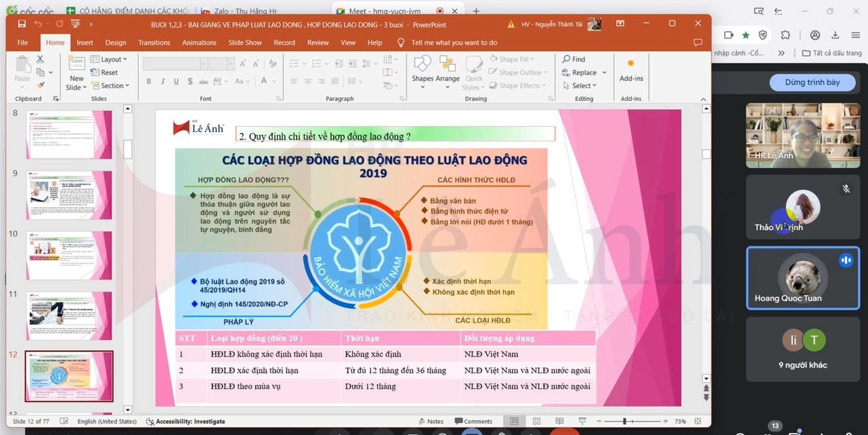Image resolution: width=868 pixels, height=435 pixels.
Task: Open the Find search tool
Action: [x=574, y=59]
